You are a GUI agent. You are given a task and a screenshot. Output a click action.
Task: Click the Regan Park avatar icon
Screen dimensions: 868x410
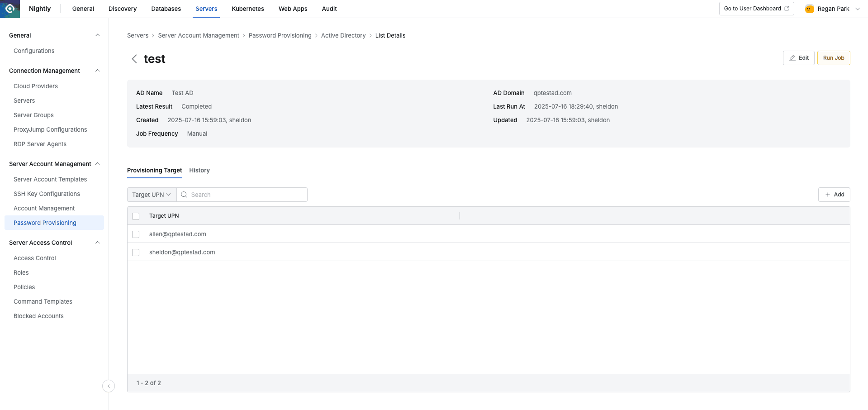pos(809,9)
